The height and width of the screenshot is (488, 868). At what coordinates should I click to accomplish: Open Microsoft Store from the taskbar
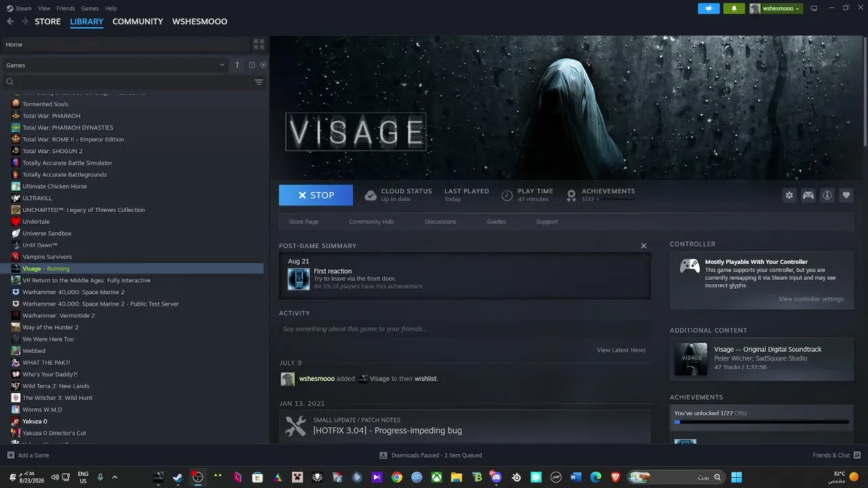[258, 477]
